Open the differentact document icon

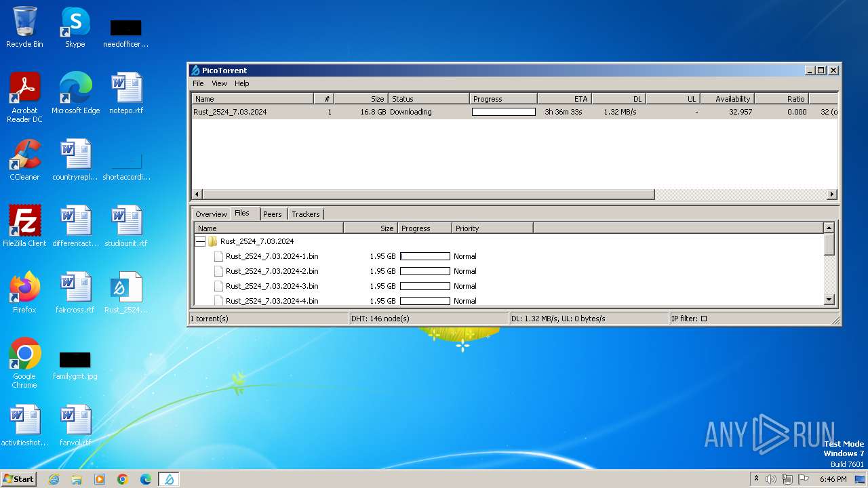click(x=75, y=226)
